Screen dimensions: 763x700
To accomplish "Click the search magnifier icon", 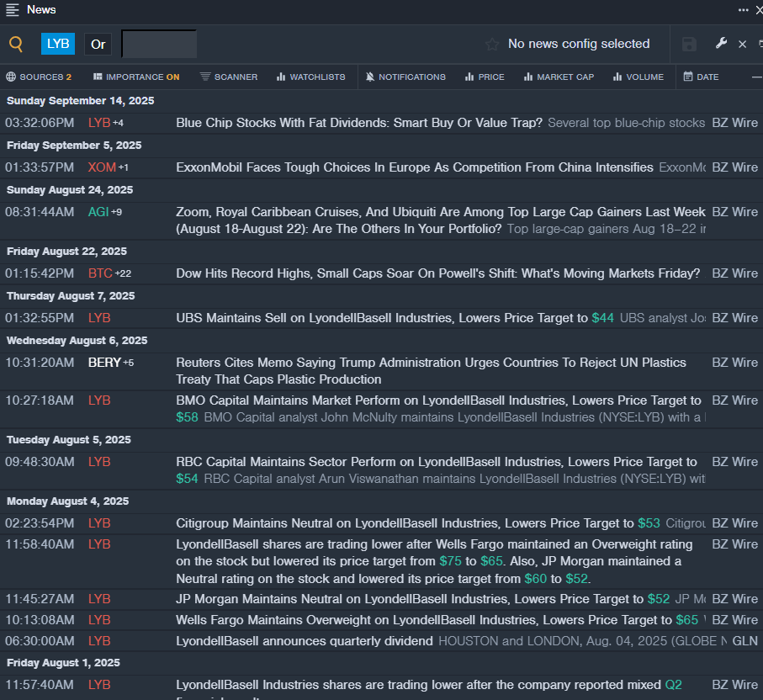I will click(x=16, y=45).
